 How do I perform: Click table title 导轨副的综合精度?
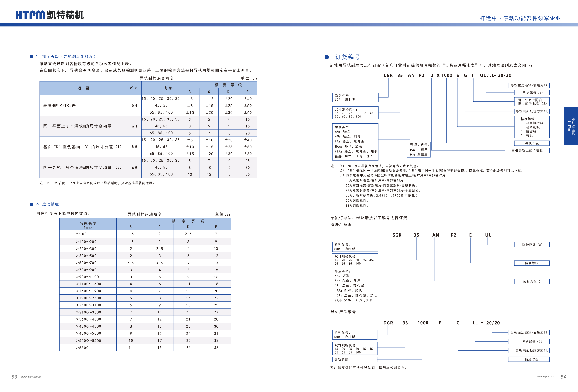[156, 78]
